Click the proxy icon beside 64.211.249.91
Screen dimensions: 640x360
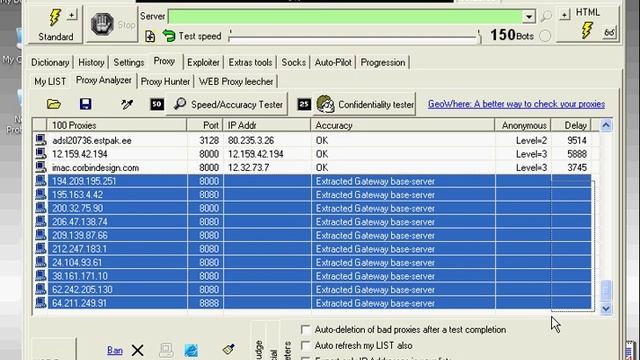[x=40, y=303]
